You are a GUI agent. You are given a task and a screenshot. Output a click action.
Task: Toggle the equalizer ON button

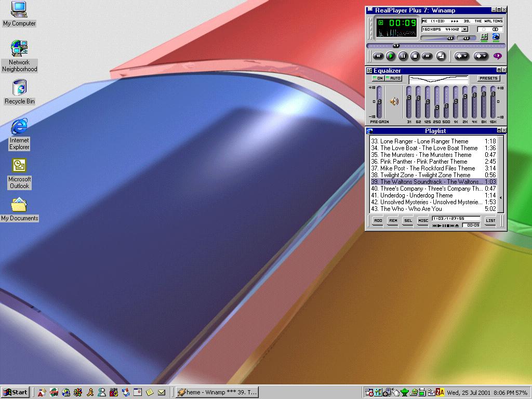(x=378, y=78)
